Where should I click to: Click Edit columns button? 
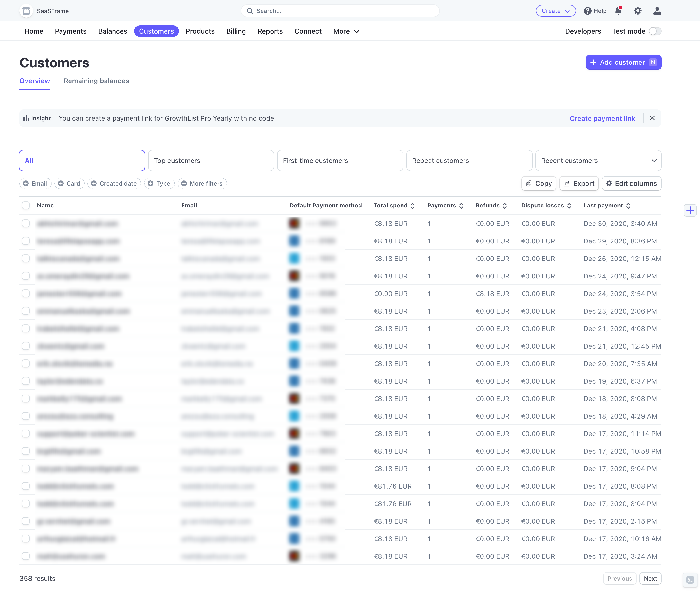[x=631, y=184]
